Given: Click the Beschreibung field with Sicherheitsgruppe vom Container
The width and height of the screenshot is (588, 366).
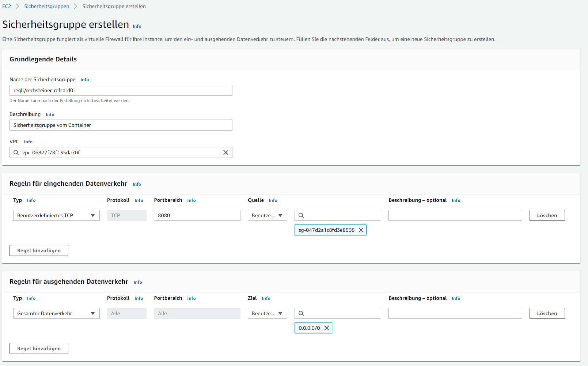Looking at the screenshot, I should [121, 125].
